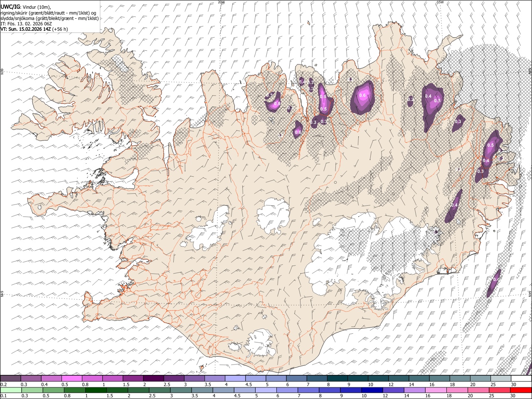Pick the bright magenta 0.5 snow scale swatch
Viewport: 532px width, 399px height.
coord(71,378)
